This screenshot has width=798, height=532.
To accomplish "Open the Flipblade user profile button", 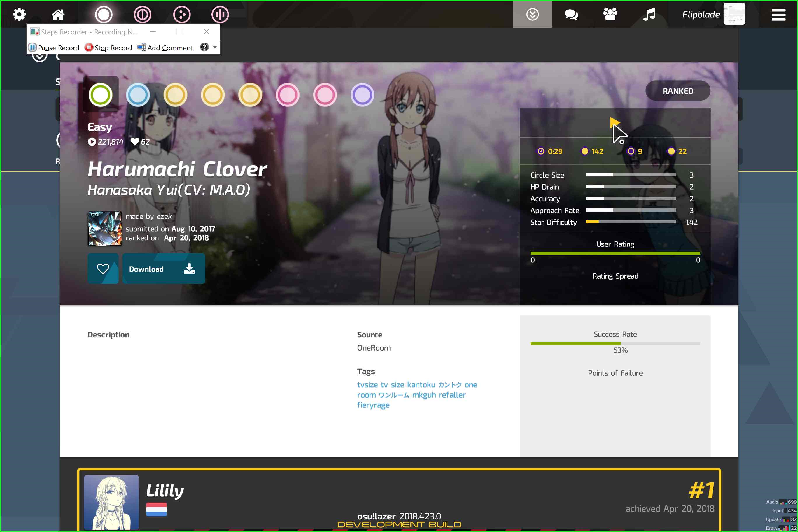I will [x=713, y=14].
